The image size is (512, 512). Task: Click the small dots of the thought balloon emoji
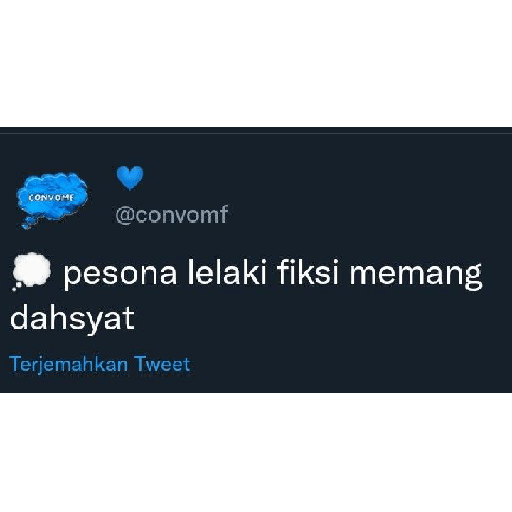[x=17, y=287]
